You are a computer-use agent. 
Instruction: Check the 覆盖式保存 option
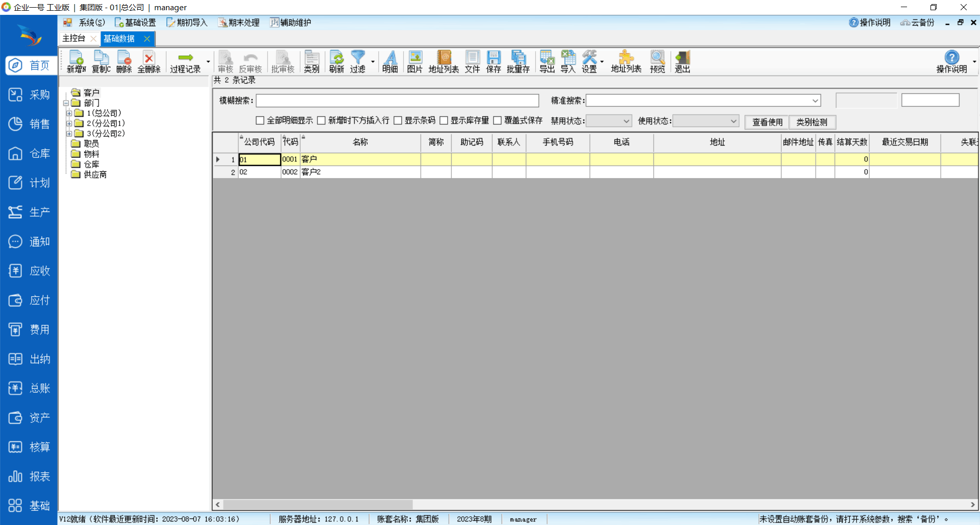click(x=497, y=121)
